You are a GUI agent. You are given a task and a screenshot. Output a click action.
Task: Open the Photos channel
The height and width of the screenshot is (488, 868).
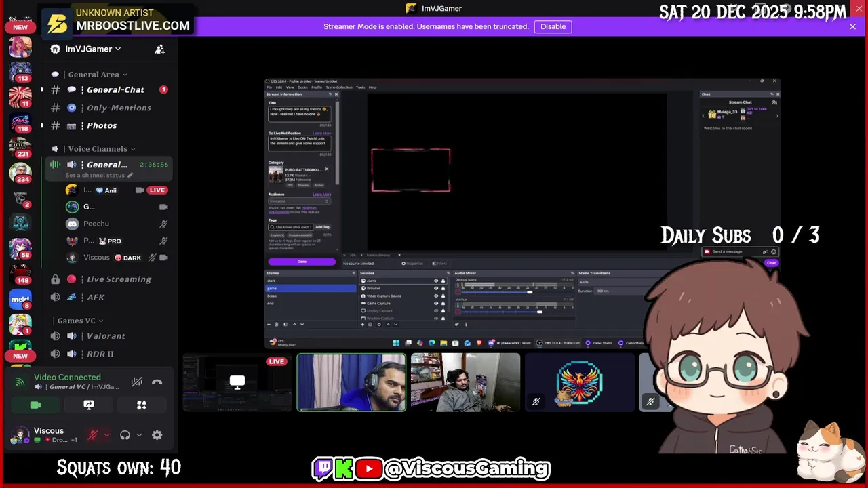click(108, 125)
